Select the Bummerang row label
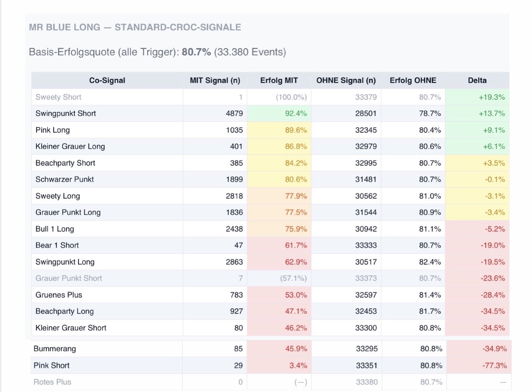The width and height of the screenshot is (532, 392). point(55,349)
